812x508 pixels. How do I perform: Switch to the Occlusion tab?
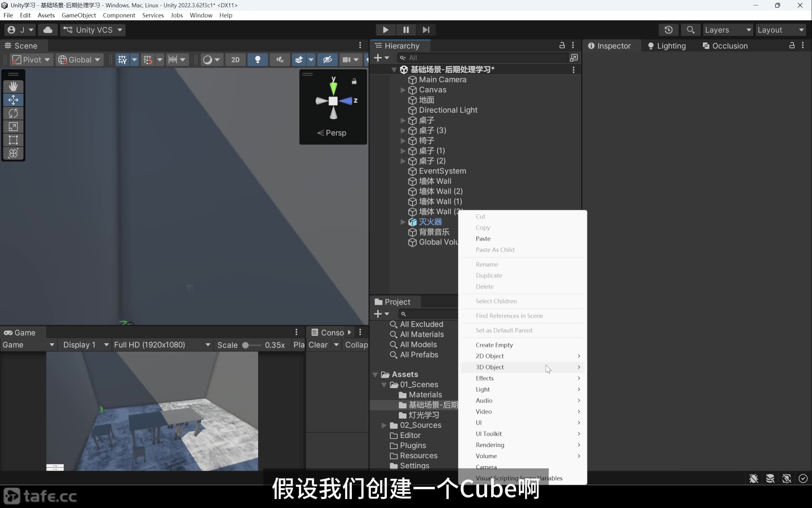click(725, 46)
